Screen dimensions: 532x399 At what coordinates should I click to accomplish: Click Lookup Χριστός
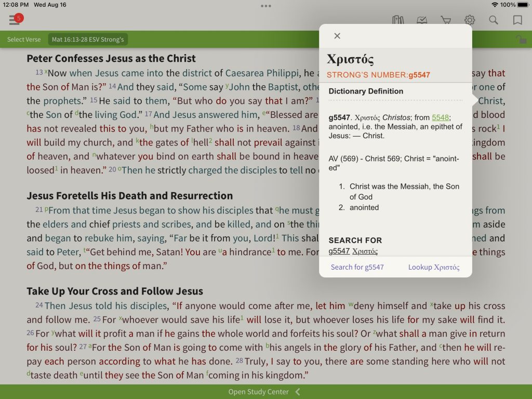434,267
